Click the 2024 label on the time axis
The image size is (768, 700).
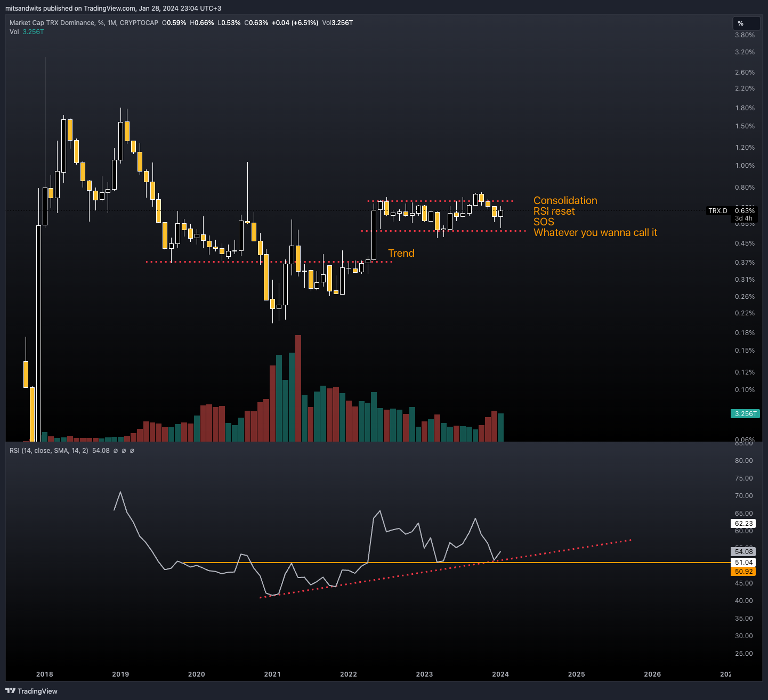[500, 674]
